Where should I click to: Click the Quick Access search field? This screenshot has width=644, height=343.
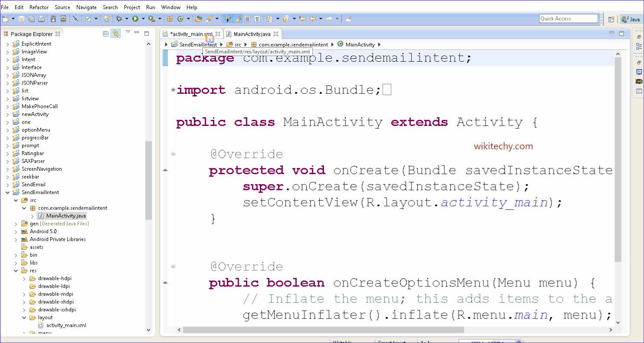pos(569,19)
